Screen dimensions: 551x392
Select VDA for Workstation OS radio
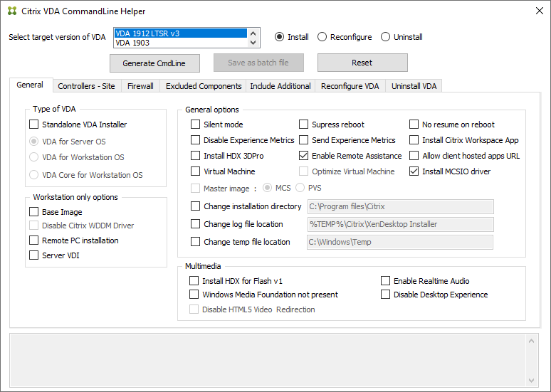click(x=33, y=157)
